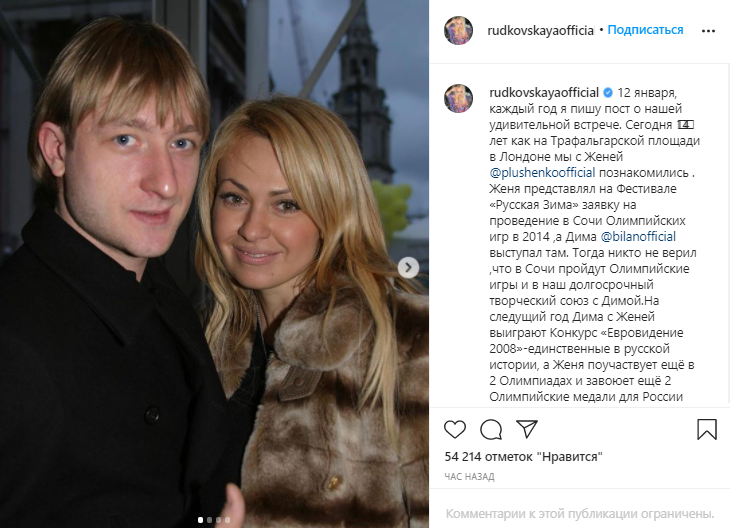Open rudkovskayaofficial username in the caption

[x=544, y=93]
